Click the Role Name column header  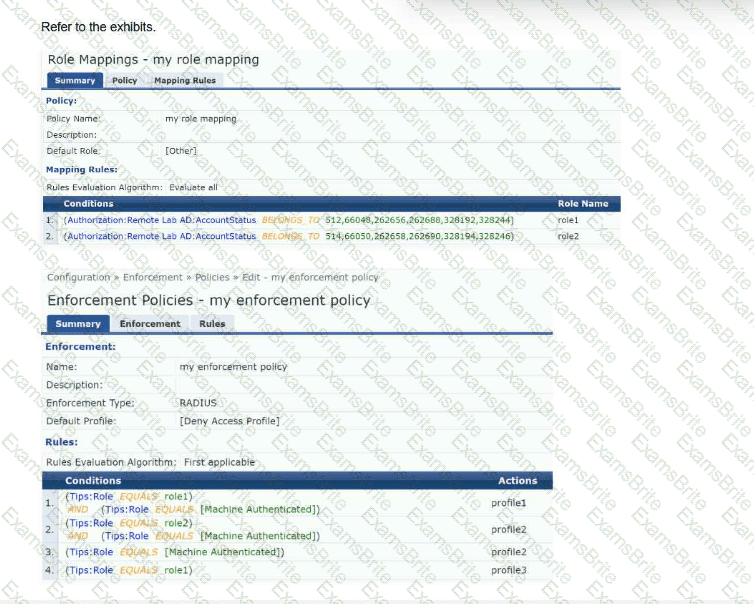[583, 204]
